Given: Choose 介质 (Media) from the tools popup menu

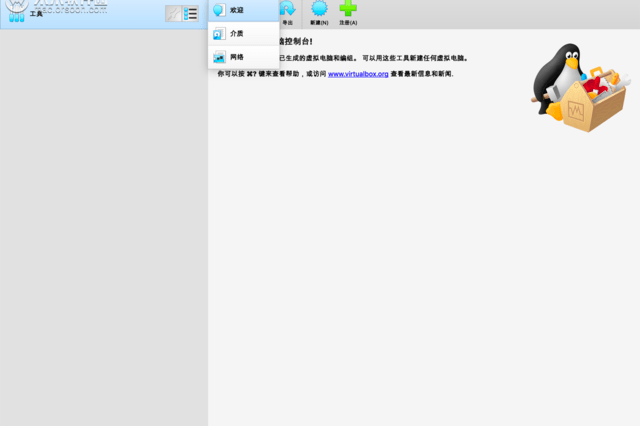Looking at the screenshot, I should (x=244, y=33).
